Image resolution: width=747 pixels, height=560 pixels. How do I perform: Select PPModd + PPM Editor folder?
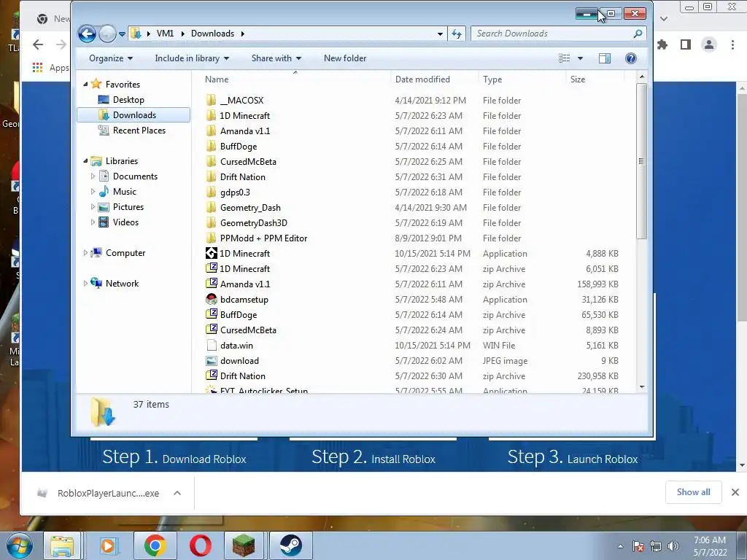pyautogui.click(x=263, y=238)
